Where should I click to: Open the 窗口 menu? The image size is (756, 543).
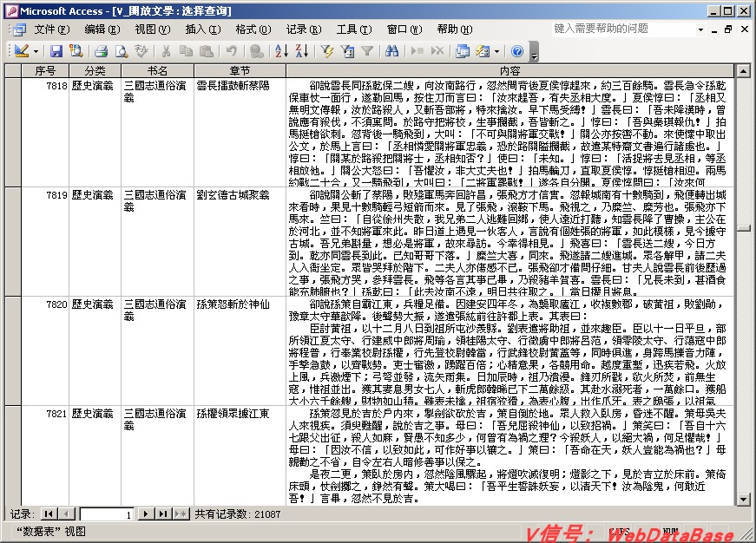404,29
